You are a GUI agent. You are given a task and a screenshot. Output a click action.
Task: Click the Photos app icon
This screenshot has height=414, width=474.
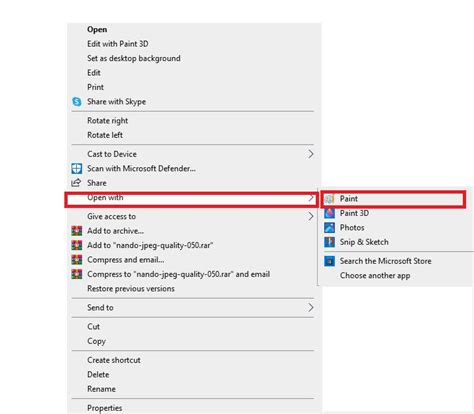(x=329, y=227)
